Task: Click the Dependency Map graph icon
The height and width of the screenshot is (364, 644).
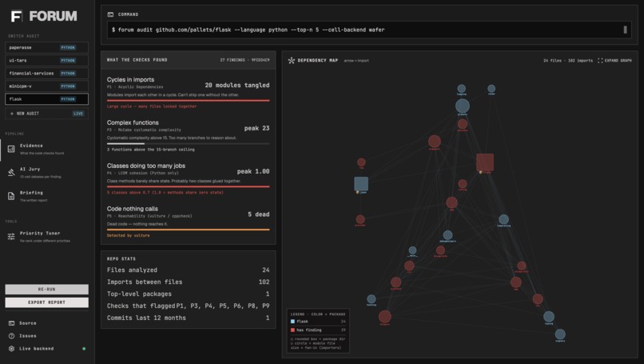Action: click(x=291, y=61)
